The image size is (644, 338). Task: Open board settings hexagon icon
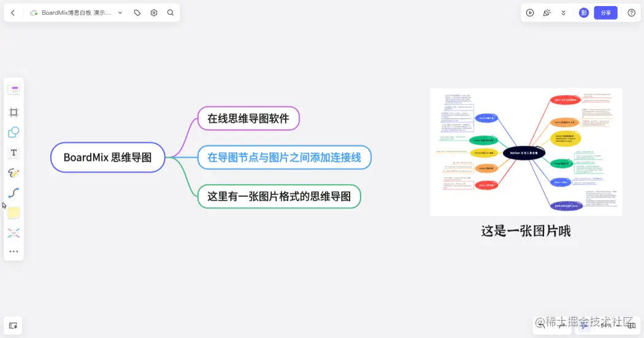153,13
